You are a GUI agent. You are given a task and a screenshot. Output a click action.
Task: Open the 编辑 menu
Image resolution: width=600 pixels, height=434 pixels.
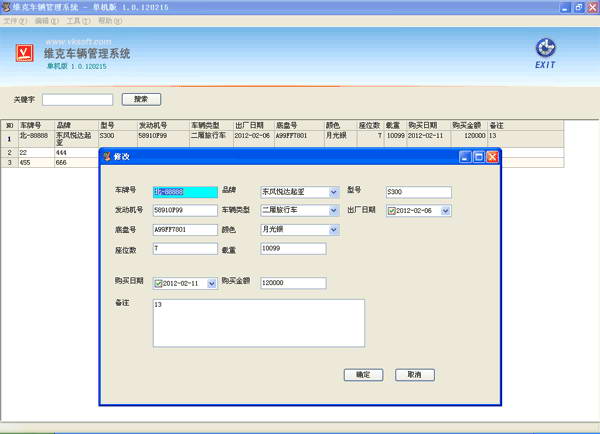coord(46,21)
